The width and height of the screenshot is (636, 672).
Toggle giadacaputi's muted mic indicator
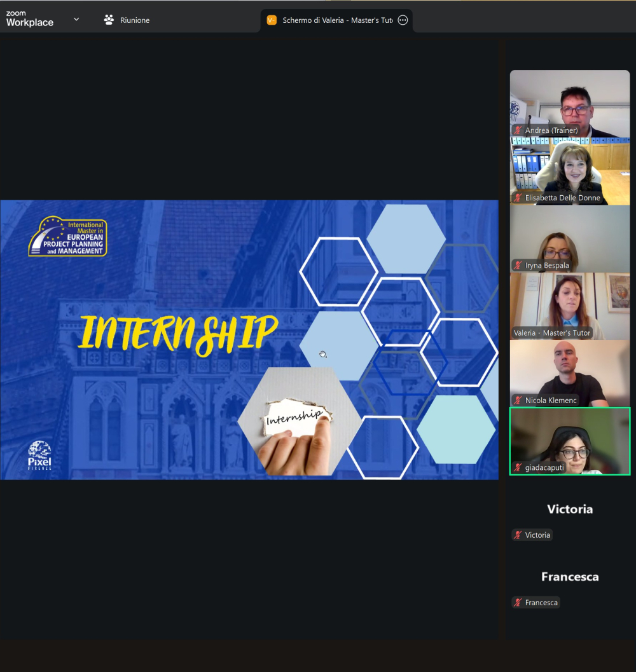[x=518, y=467]
